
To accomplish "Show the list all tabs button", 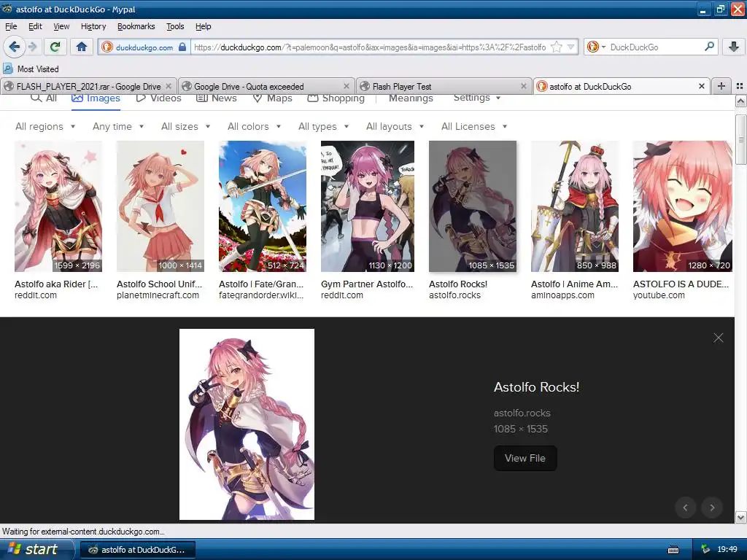I will [x=740, y=86].
